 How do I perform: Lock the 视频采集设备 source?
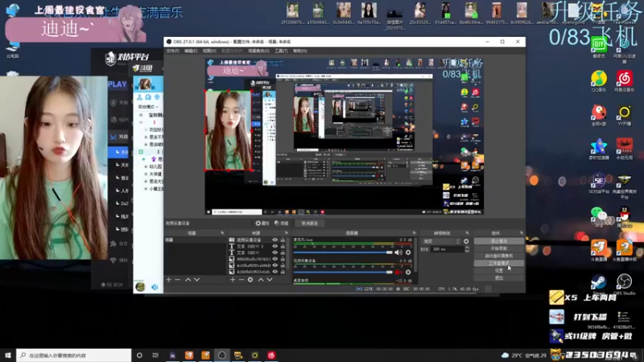tap(283, 240)
